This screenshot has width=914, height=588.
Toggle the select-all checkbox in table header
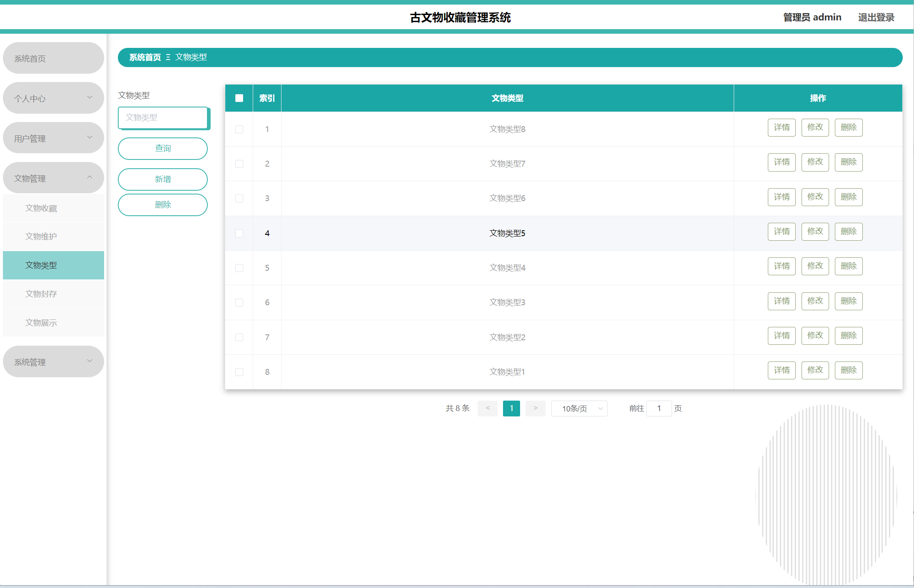pyautogui.click(x=239, y=98)
